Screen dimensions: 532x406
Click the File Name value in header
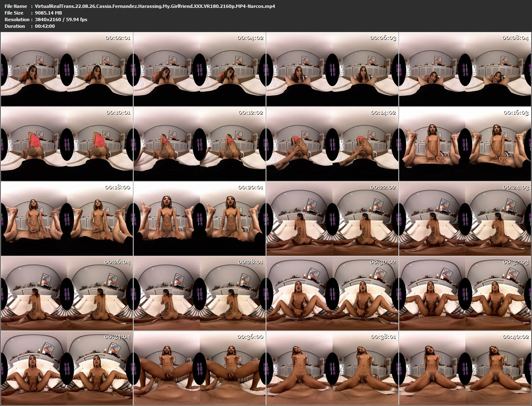155,6
